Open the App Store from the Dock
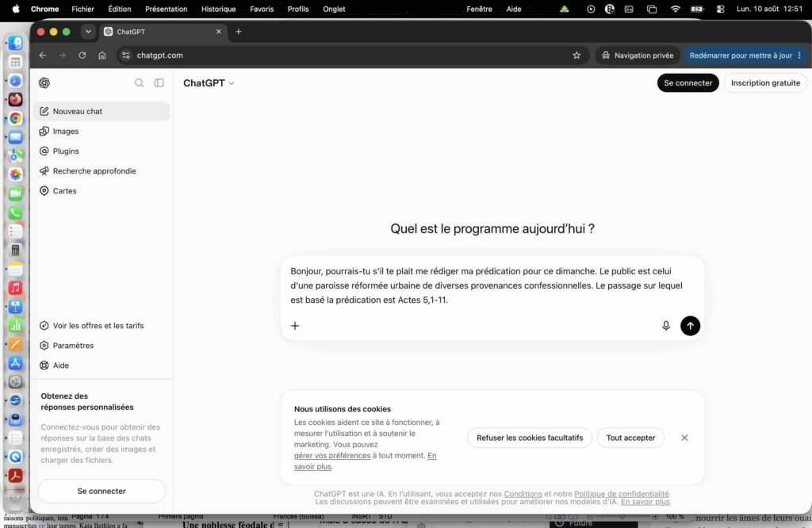 click(x=16, y=363)
